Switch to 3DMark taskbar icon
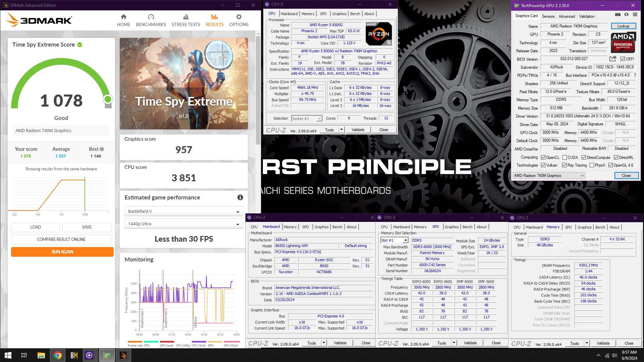This screenshot has height=362, width=644. click(123, 355)
